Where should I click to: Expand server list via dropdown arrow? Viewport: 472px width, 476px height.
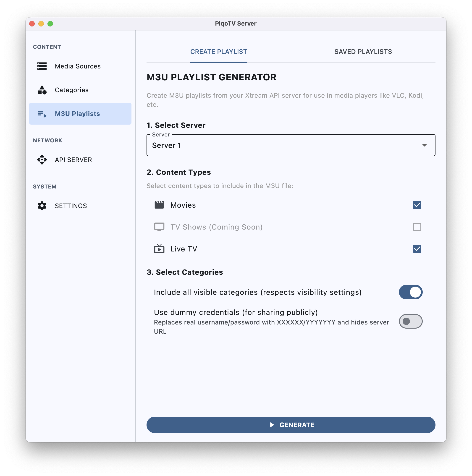coord(425,145)
